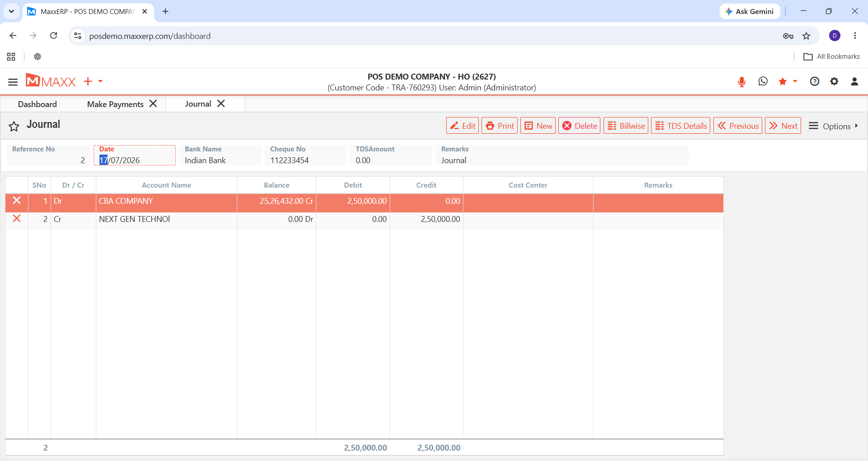This screenshot has width=868, height=461.
Task: Open the Billwise details
Action: click(626, 126)
